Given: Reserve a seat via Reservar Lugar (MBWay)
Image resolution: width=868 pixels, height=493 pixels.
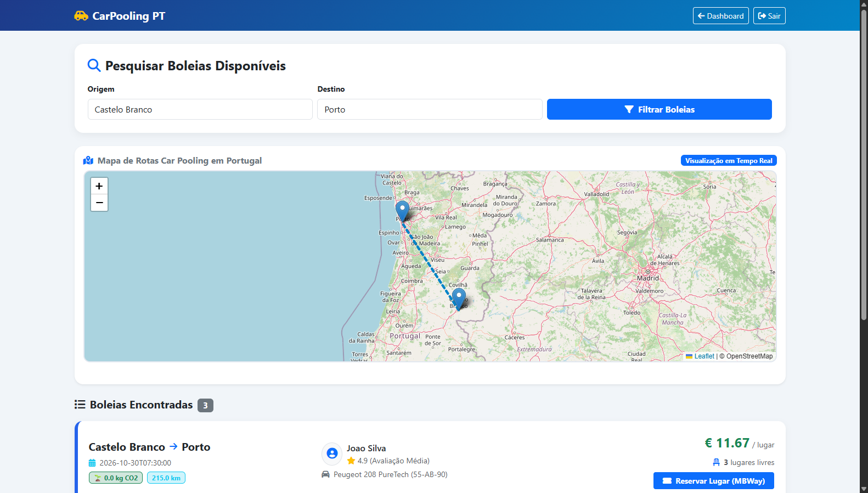Looking at the screenshot, I should 714,480.
